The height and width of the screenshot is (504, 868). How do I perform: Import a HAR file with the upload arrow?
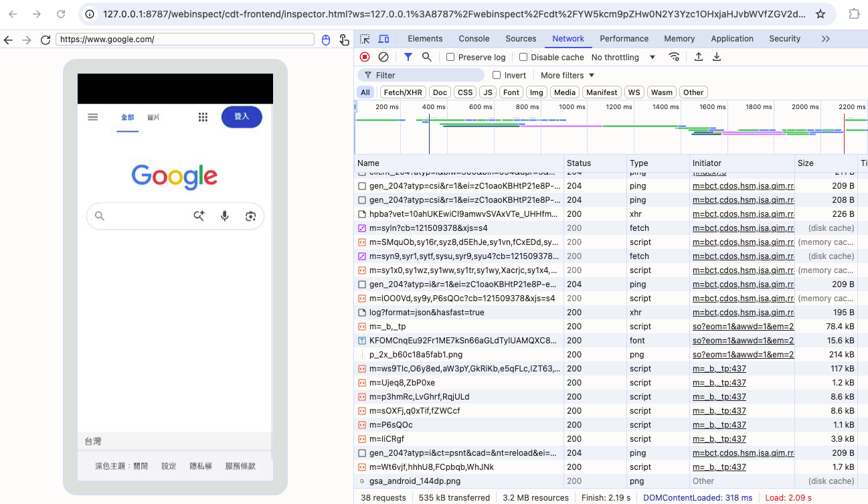pyautogui.click(x=699, y=57)
